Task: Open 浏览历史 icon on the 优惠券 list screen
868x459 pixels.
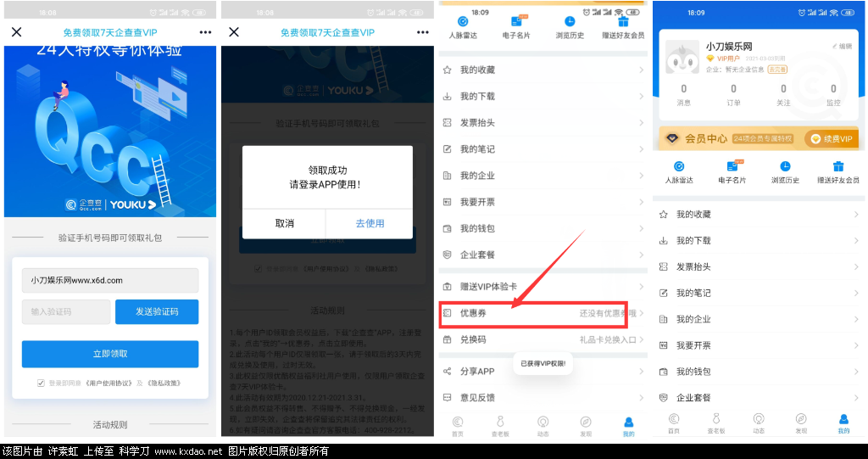Action: [570, 21]
